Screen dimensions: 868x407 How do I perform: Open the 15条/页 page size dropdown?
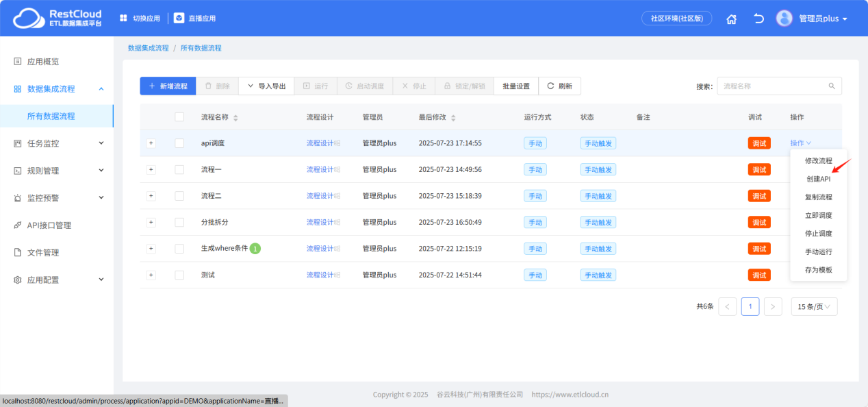[814, 306]
